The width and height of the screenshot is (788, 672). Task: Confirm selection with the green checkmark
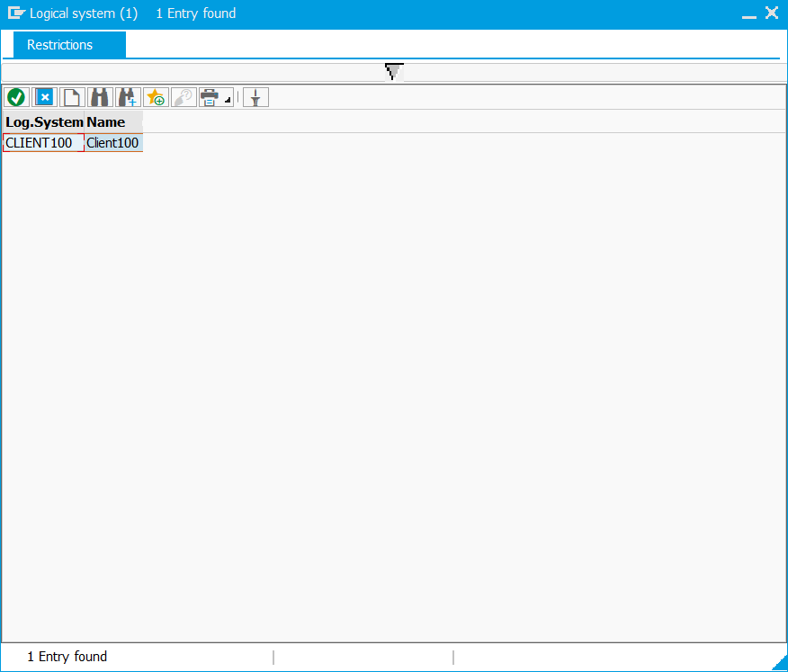click(x=16, y=97)
